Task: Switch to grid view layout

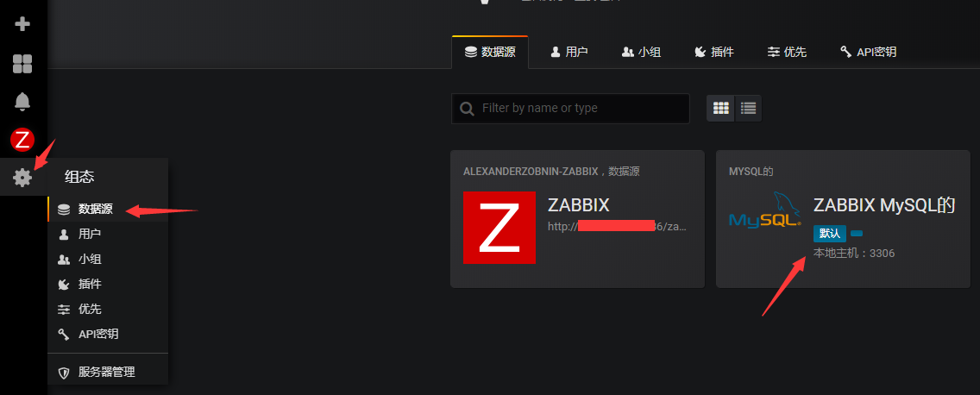Action: (x=720, y=108)
